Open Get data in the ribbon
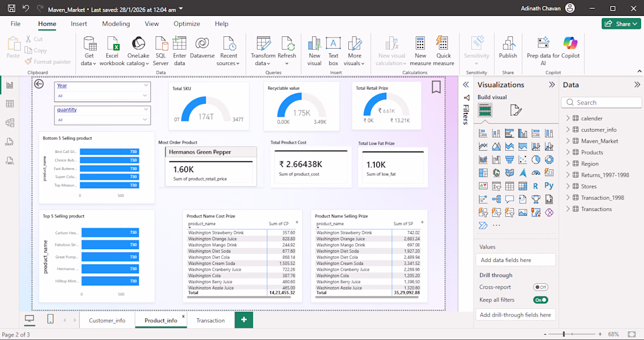Image resolution: width=644 pixels, height=340 pixels. 89,51
